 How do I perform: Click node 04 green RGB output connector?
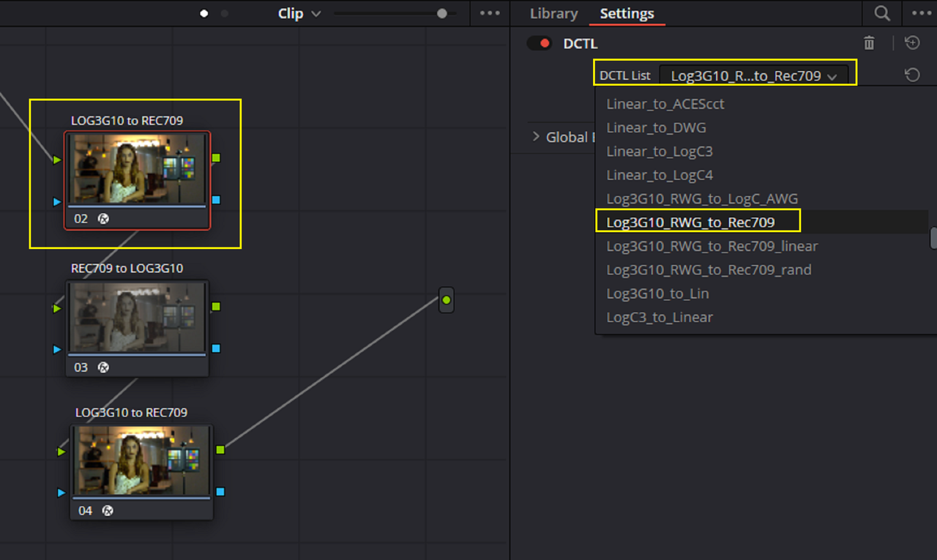220,449
